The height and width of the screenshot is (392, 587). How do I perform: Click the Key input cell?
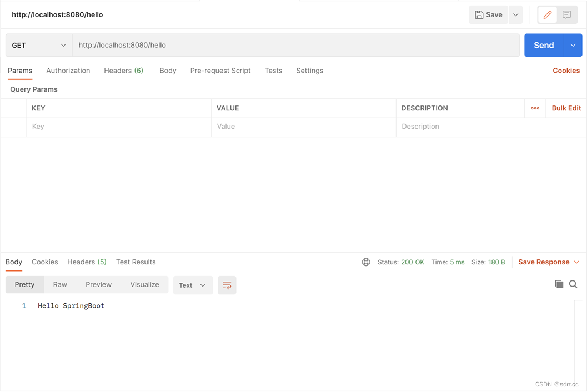119,127
